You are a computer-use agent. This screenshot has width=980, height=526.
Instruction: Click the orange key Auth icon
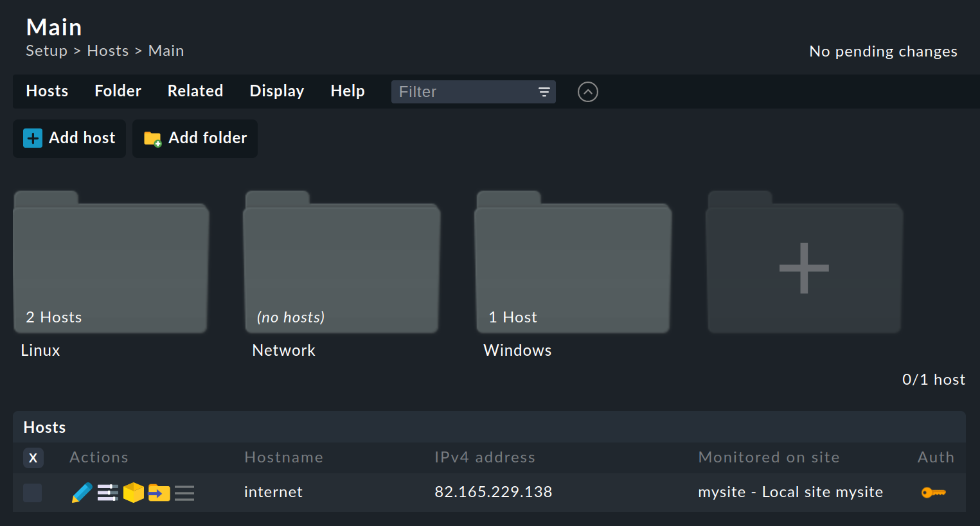pos(934,493)
